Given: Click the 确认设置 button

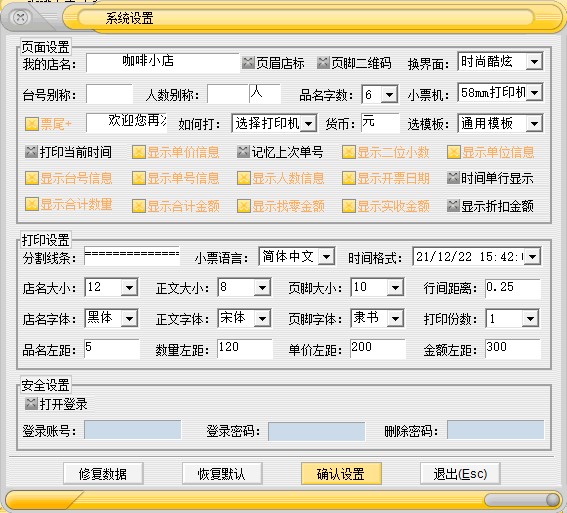Looking at the screenshot, I should (x=341, y=473).
